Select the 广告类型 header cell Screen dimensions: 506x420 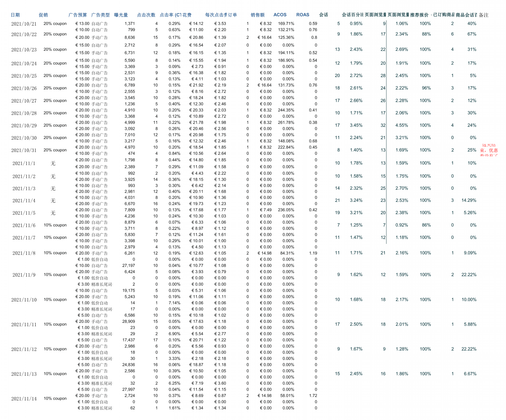[x=100, y=15]
